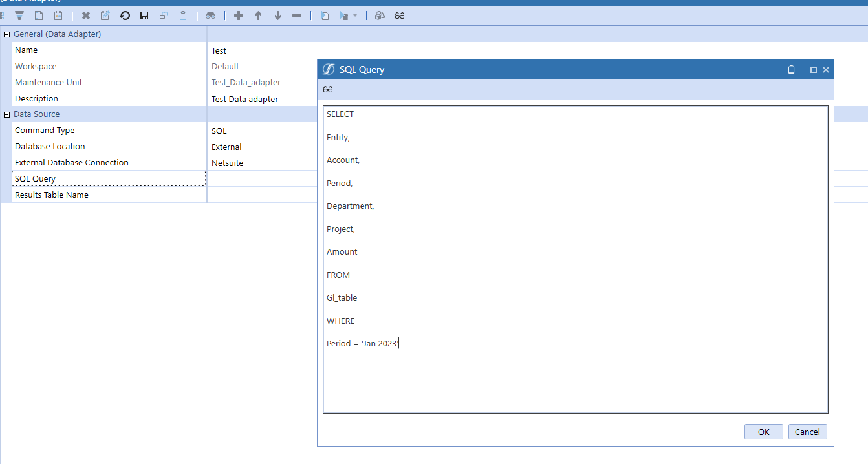The image size is (868, 464).
Task: Edit the Name value 'Test'
Action: 219,50
